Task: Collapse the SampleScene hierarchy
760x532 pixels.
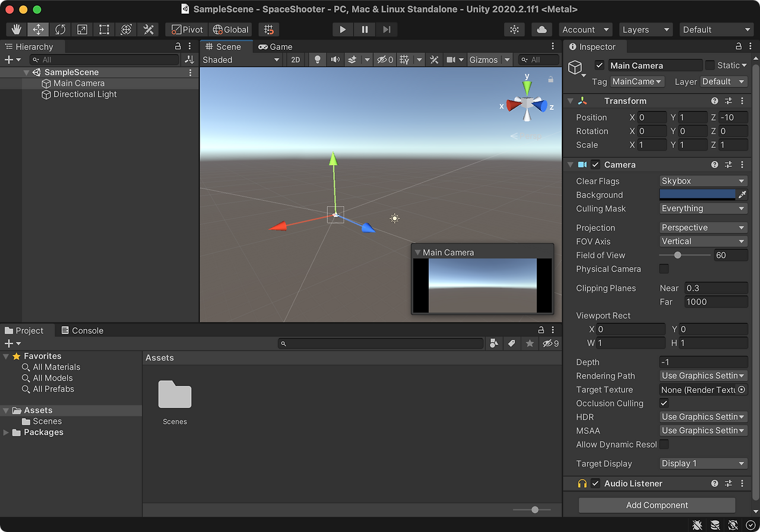Action: point(26,72)
